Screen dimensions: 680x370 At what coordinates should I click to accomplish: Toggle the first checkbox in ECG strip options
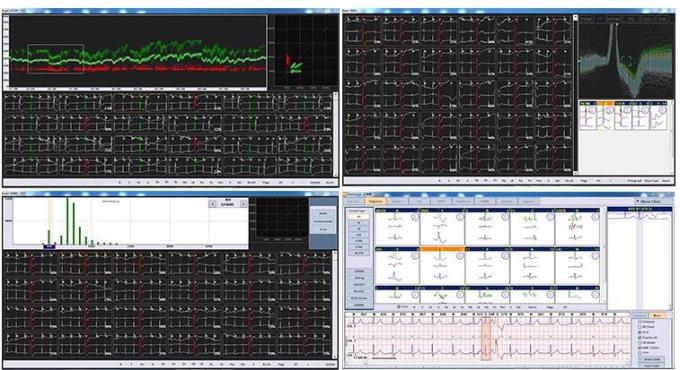(x=639, y=321)
